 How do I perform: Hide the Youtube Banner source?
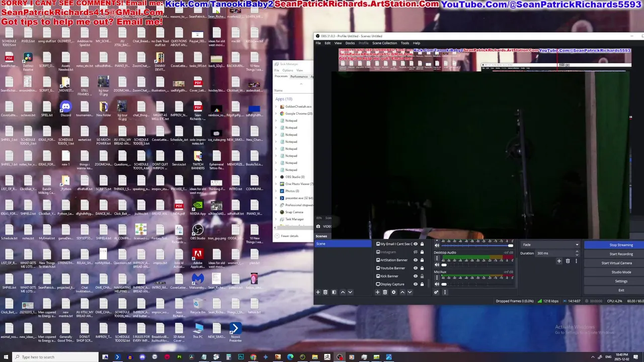pos(416,268)
